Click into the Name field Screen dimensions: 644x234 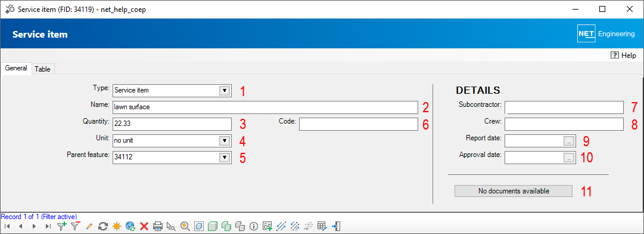265,107
